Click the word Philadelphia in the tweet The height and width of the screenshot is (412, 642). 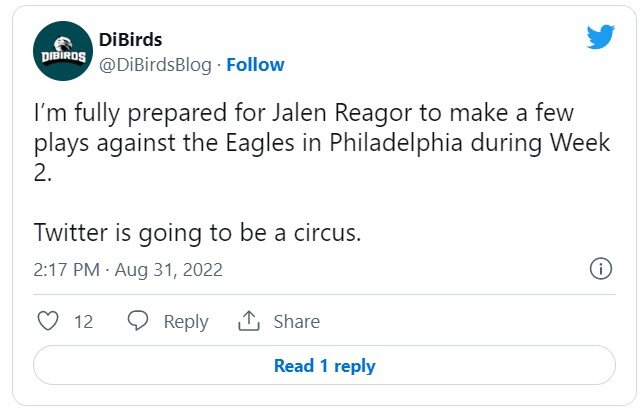[x=398, y=143]
